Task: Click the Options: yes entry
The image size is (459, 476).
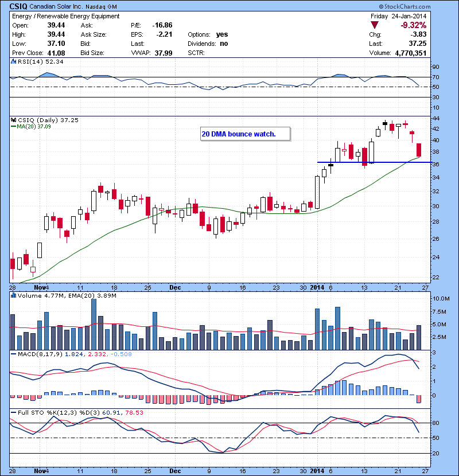Action: [208, 34]
